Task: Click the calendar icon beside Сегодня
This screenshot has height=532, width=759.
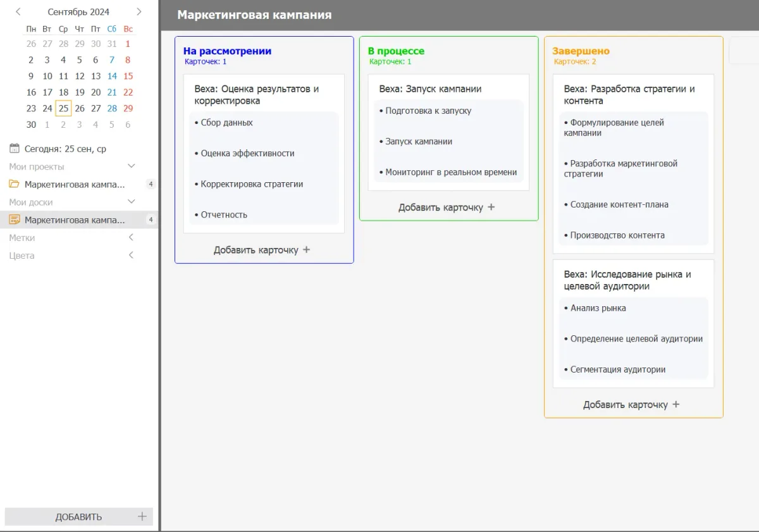Action: coord(15,149)
